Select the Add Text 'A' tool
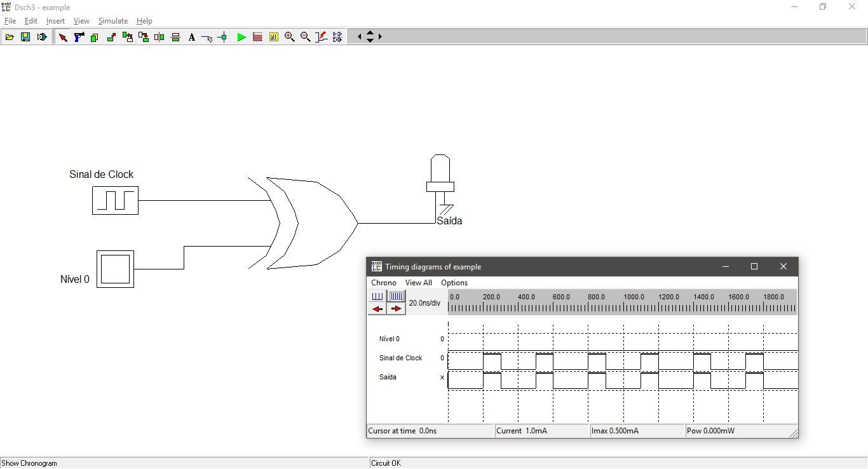 [x=191, y=37]
